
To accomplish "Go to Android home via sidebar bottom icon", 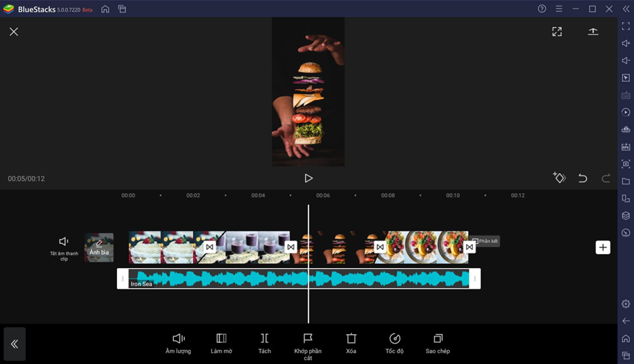I will 626,338.
